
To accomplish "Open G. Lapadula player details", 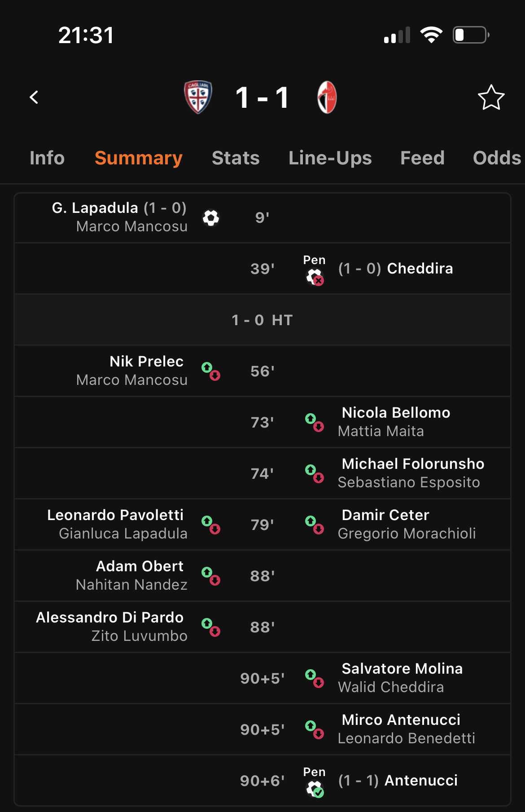I will 95,208.
